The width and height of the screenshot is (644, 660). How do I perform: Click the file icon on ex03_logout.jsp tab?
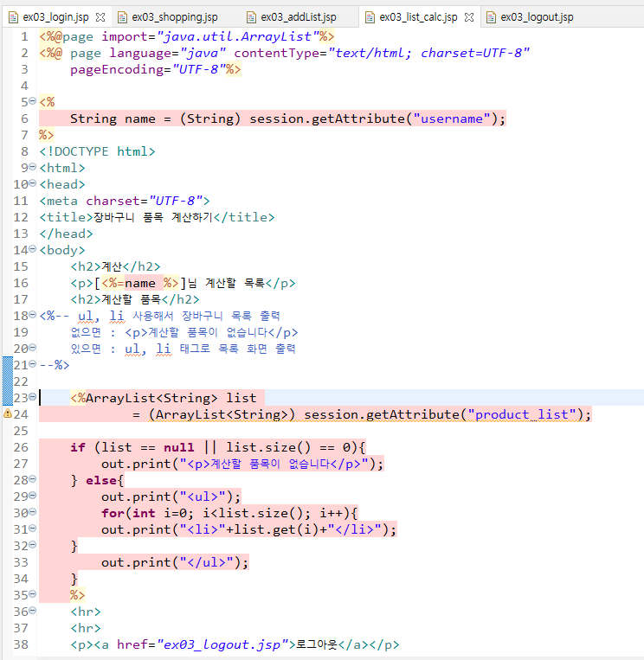click(x=491, y=17)
